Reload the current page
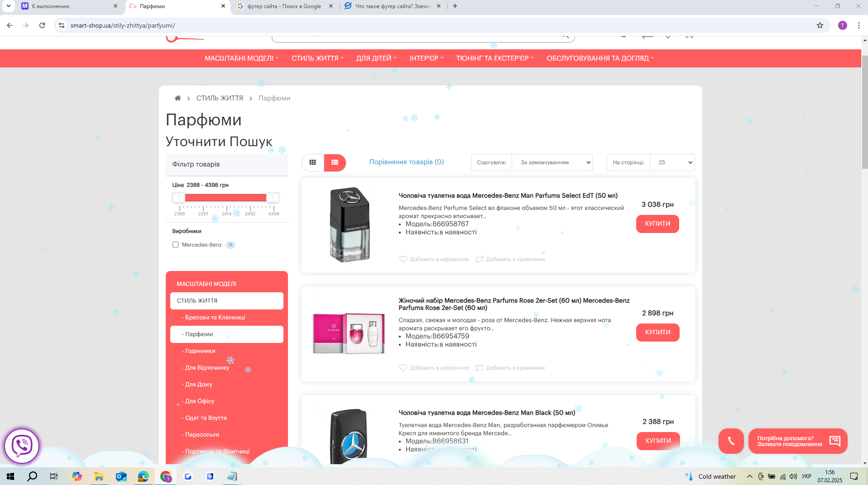Image resolution: width=868 pixels, height=485 pixels. point(42,25)
